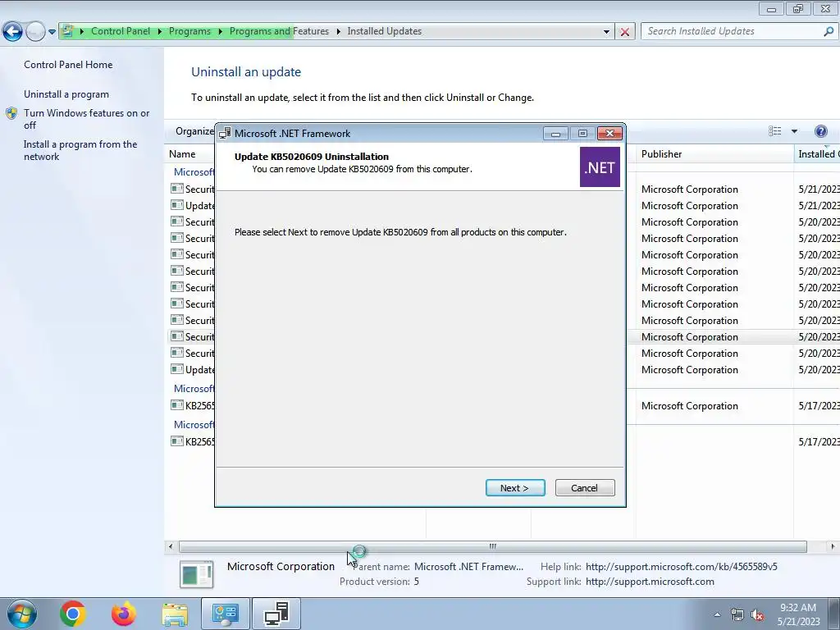Open the Windows Start orb

coord(22,614)
